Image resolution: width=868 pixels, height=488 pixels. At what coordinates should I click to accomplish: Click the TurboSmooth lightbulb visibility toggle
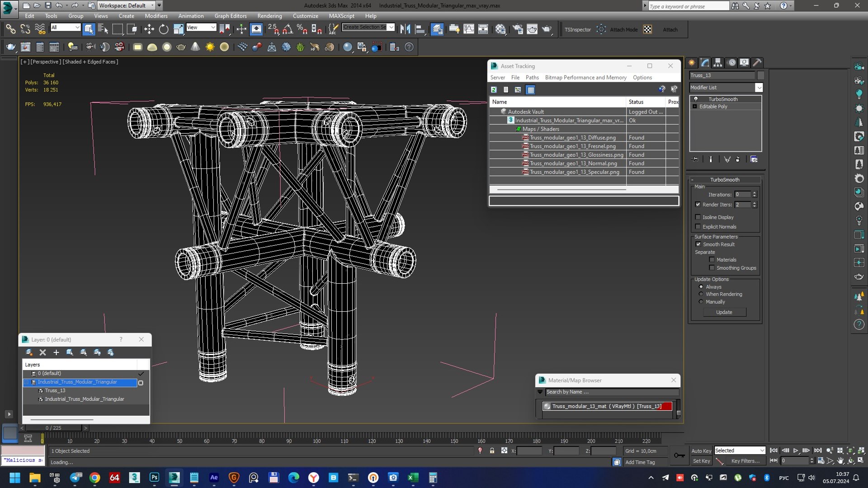tap(696, 99)
